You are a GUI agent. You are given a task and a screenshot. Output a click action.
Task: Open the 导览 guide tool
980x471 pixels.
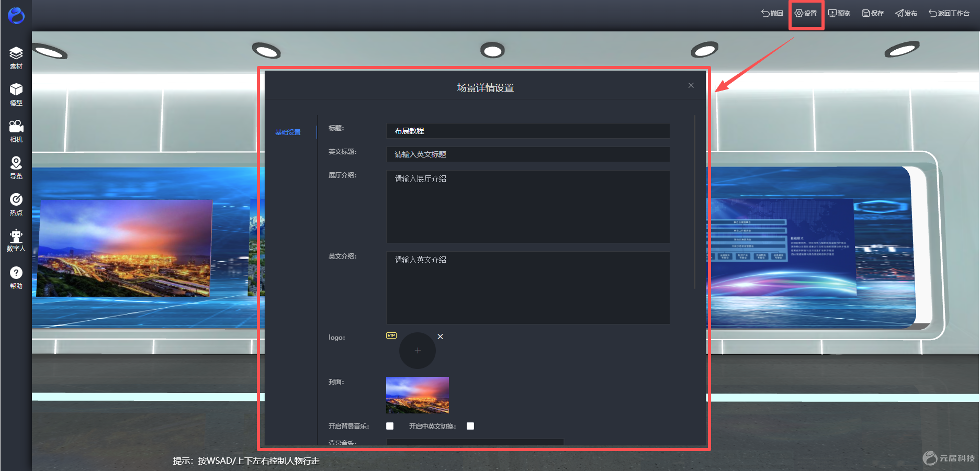tap(16, 168)
